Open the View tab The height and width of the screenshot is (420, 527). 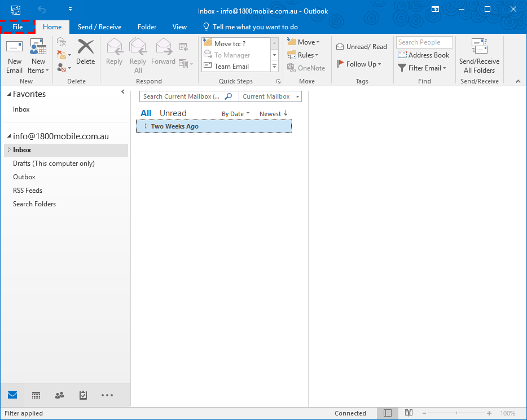click(179, 27)
